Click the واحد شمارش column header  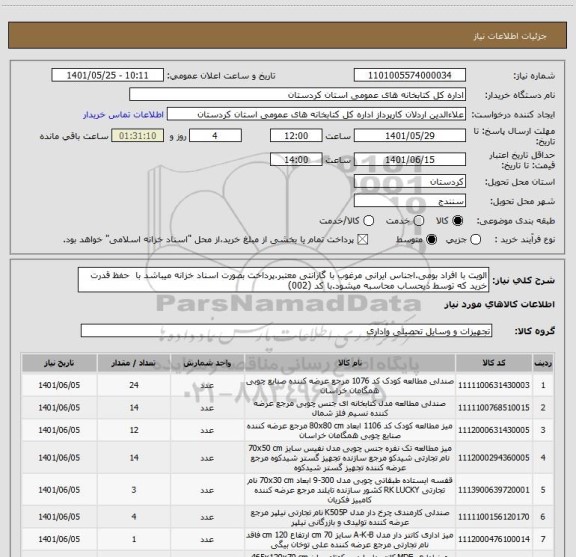click(x=207, y=363)
